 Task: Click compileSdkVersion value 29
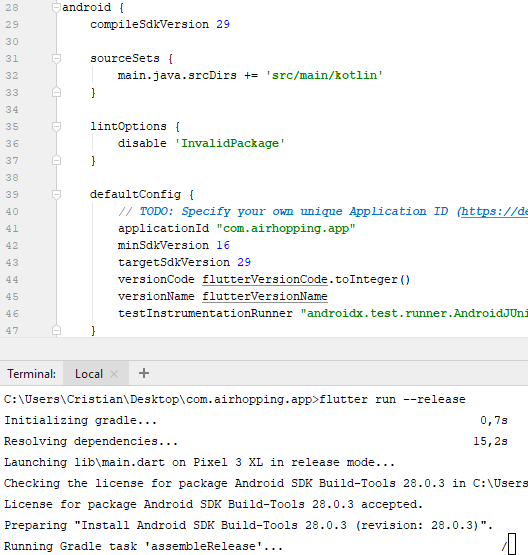pyautogui.click(x=223, y=24)
